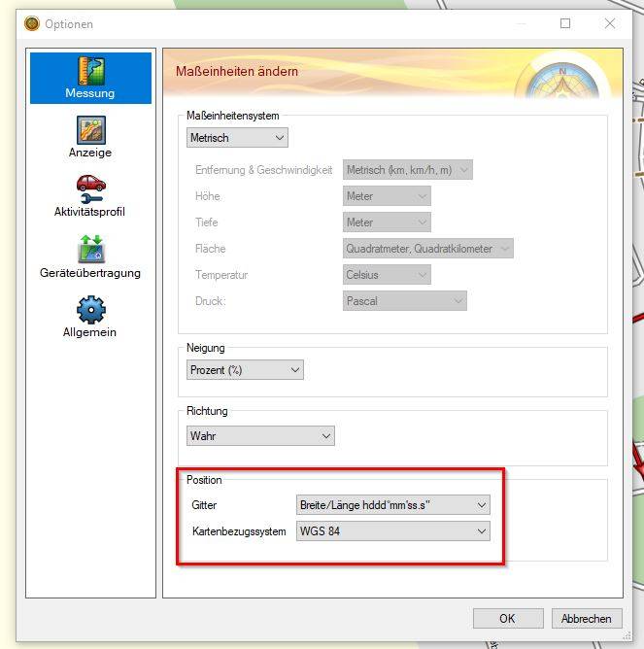This screenshot has width=644, height=649.
Task: Open the Fläche Quadratmeter dropdown
Action: tap(427, 249)
